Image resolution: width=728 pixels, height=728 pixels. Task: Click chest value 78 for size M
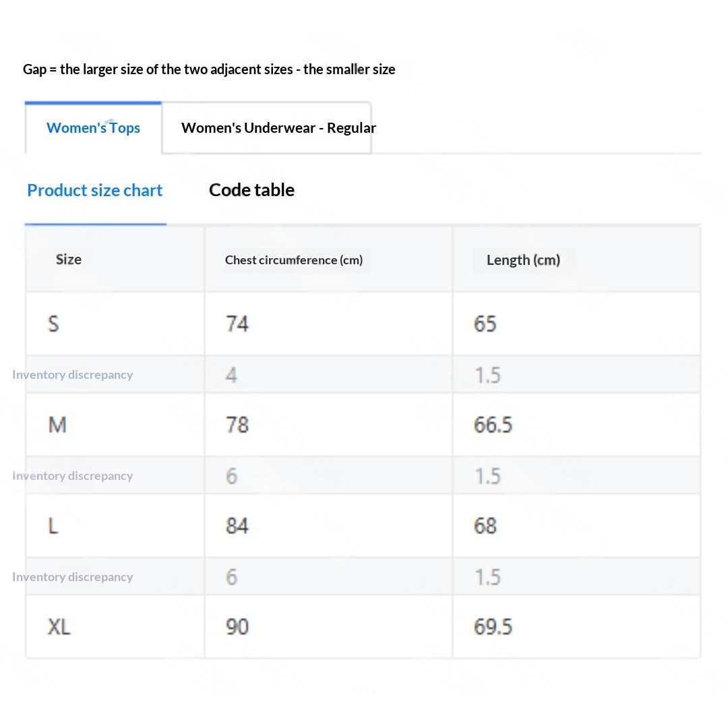point(237,425)
